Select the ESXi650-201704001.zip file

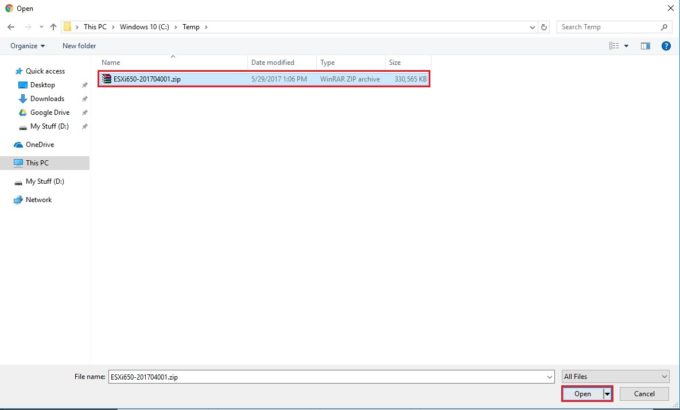click(x=147, y=78)
